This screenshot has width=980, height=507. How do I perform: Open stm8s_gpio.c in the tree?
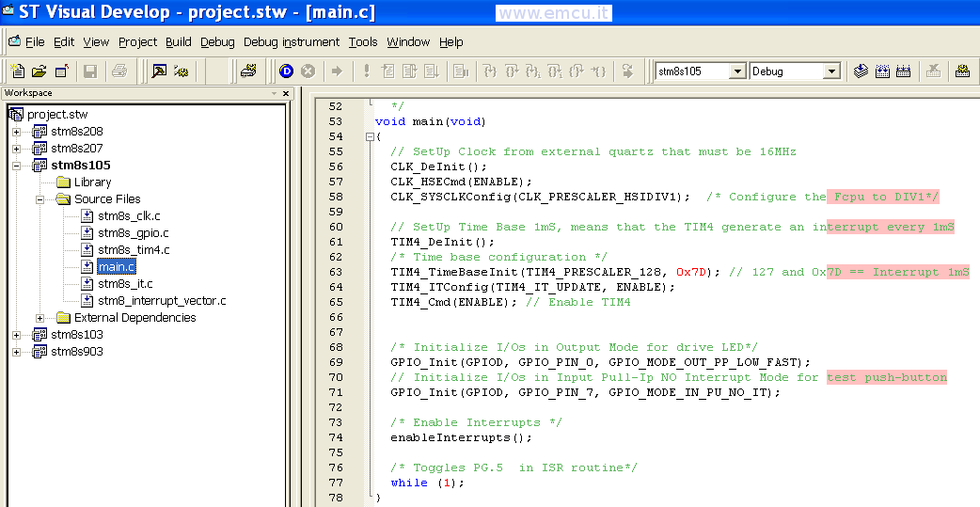pos(134,233)
